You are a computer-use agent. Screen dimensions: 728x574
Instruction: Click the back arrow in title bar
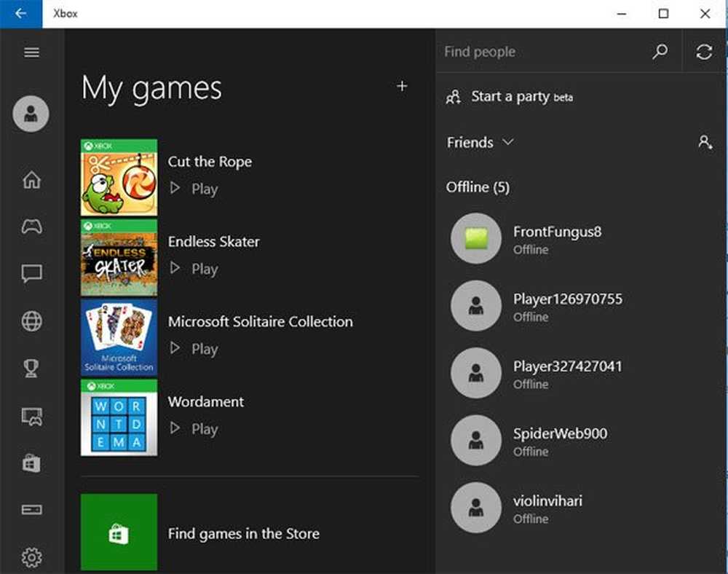(x=21, y=14)
